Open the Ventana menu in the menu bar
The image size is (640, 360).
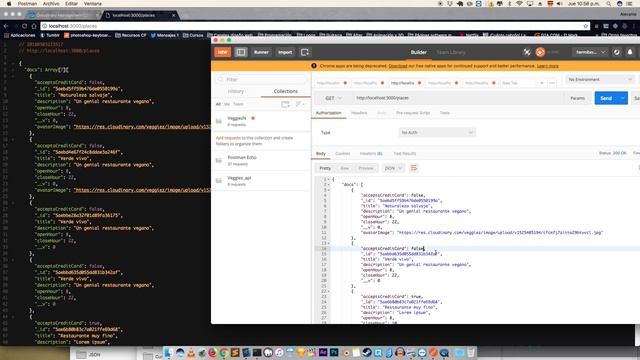[x=93, y=3]
